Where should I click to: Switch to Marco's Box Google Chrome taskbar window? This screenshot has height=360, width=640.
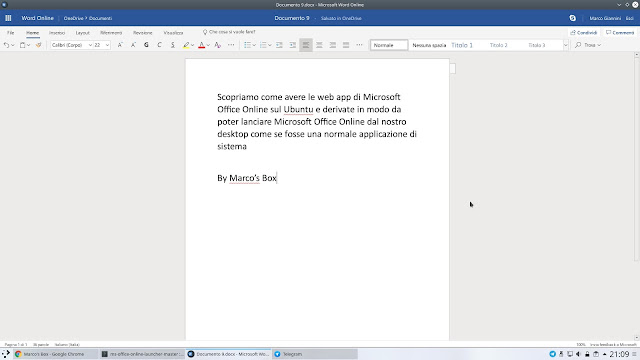(x=55, y=354)
